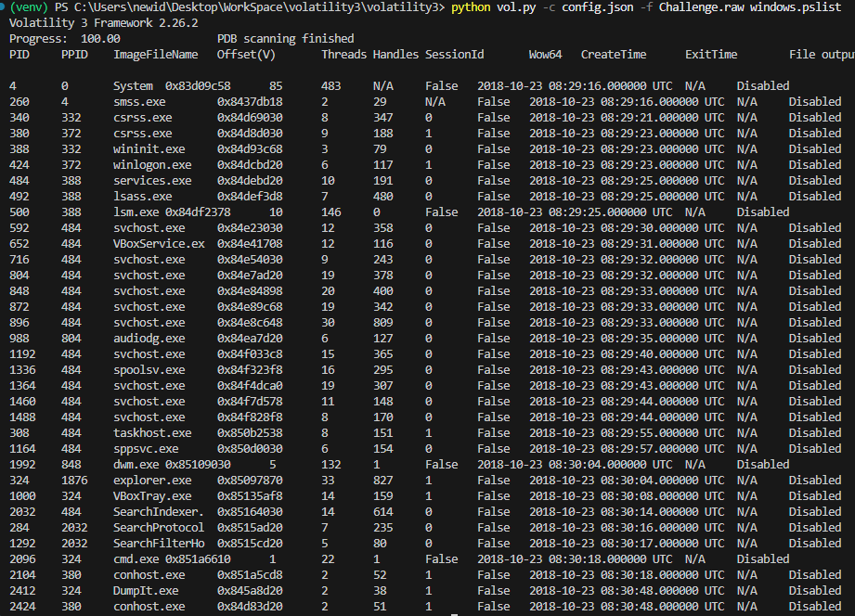Click 'lsass.exe' process name

pos(143,197)
